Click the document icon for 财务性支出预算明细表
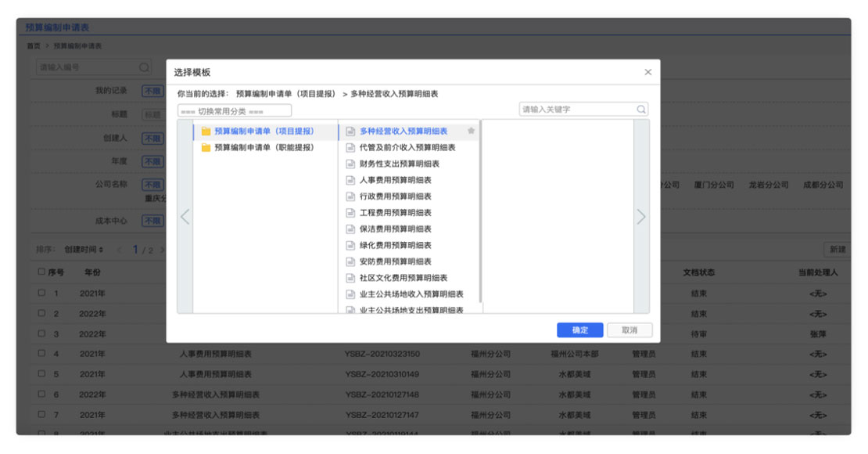Viewport: 868px width, 454px height. 351,164
